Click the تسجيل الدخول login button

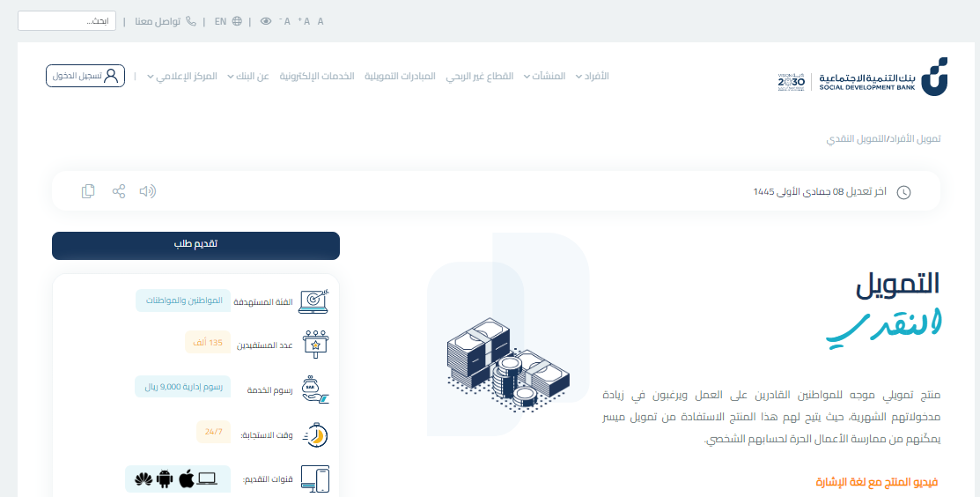pyautogui.click(x=85, y=76)
